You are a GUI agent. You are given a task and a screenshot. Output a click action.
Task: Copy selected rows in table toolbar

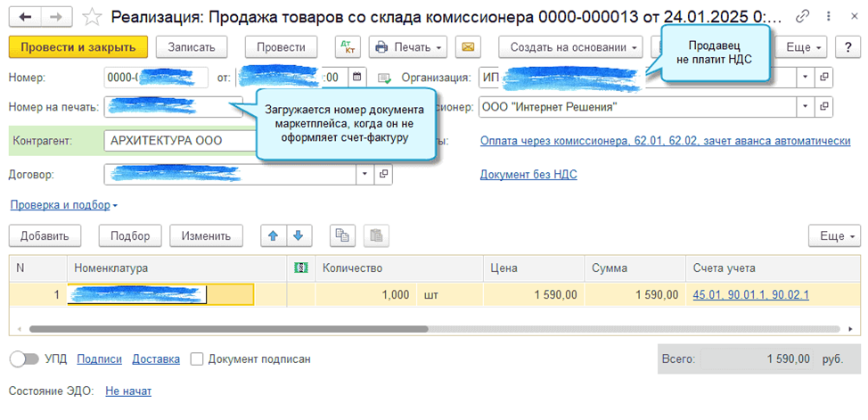(x=343, y=235)
